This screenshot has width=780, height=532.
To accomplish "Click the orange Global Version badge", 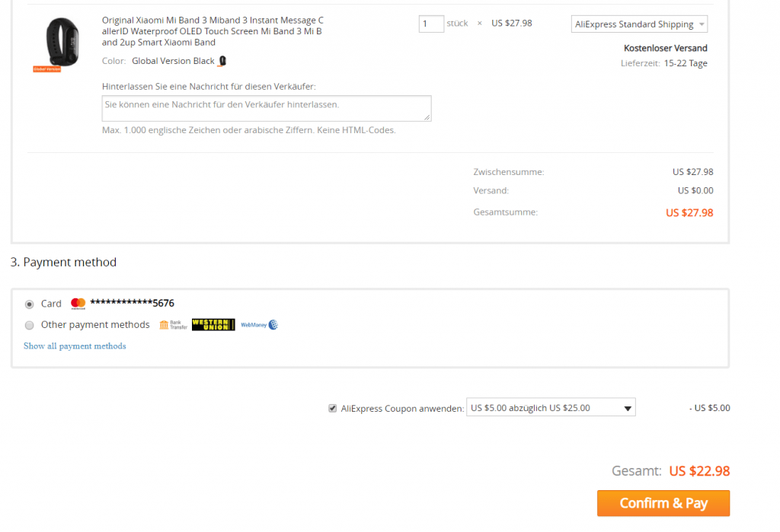I will click(x=46, y=68).
